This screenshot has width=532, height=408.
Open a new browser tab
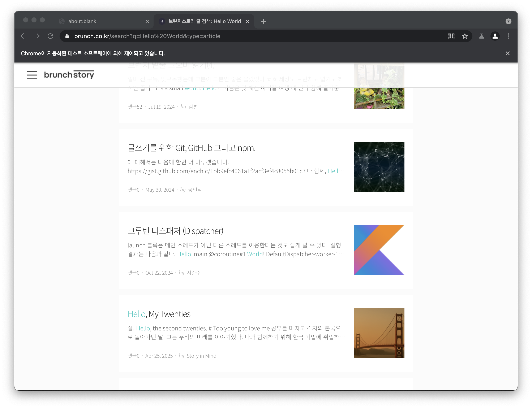(x=263, y=21)
